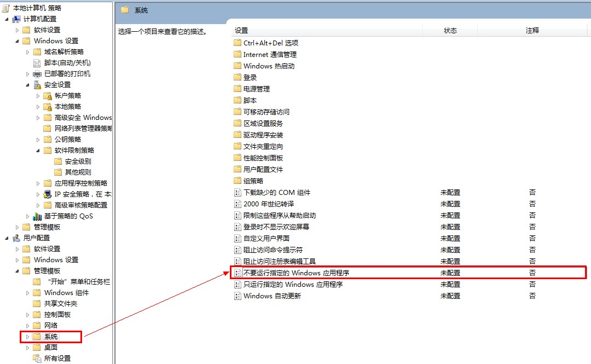Sort the list by the 状态 column header

click(450, 30)
